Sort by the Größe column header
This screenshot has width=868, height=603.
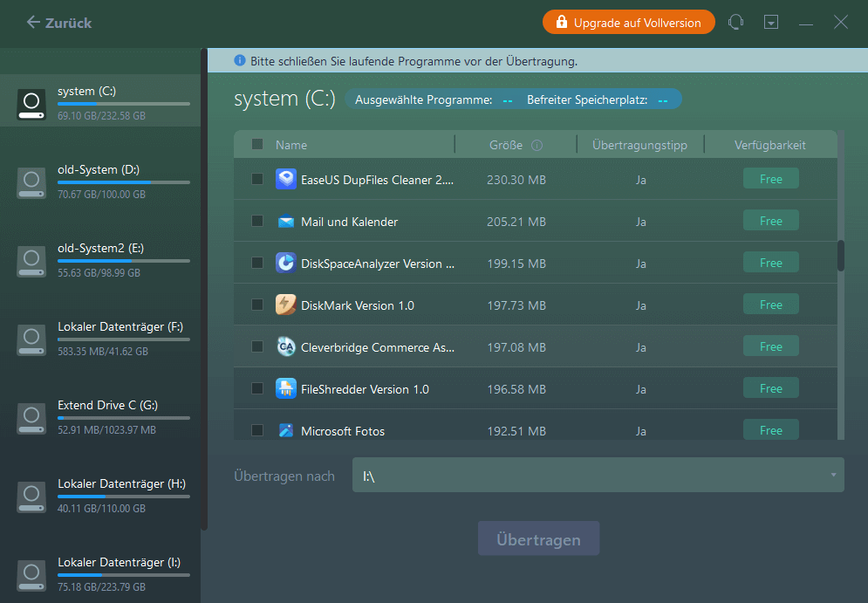pyautogui.click(x=505, y=145)
